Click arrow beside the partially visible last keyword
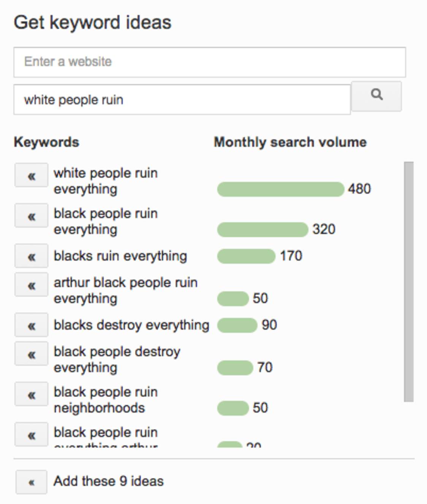Image resolution: width=427 pixels, height=504 pixels. 31,434
